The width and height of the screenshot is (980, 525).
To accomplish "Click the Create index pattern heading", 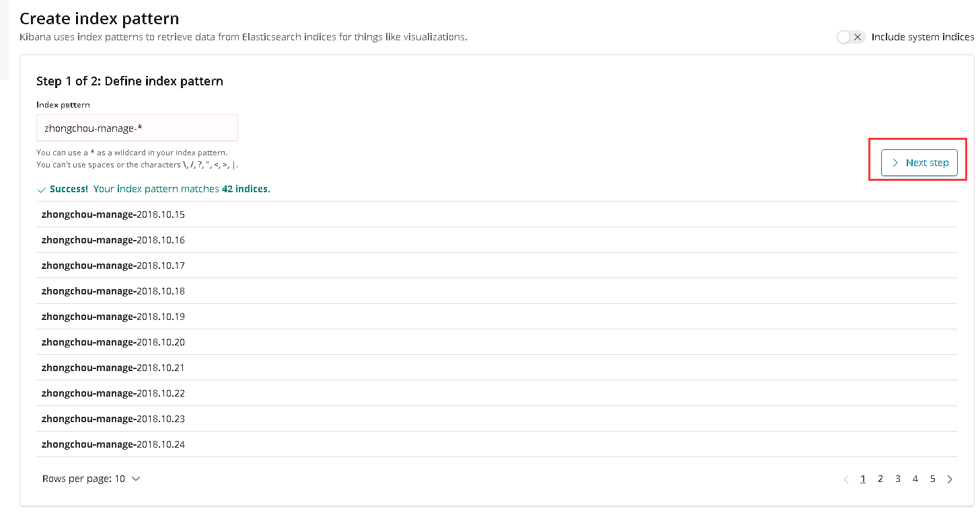I will (100, 18).
